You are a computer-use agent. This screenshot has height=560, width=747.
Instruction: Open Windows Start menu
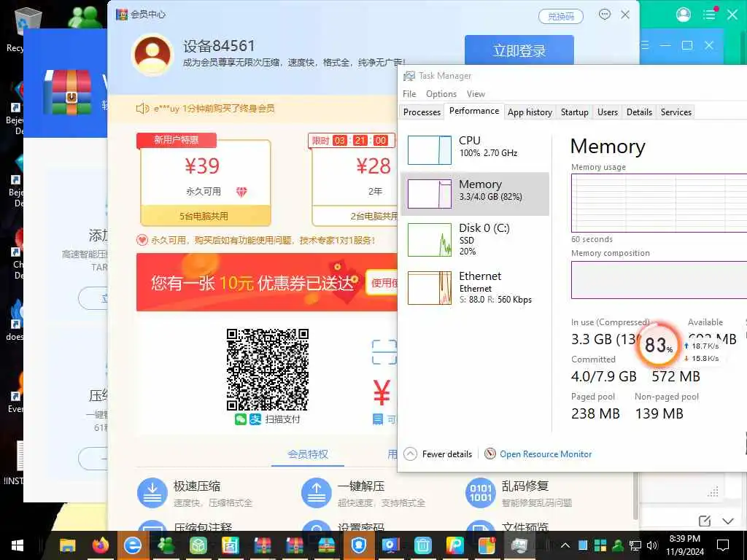pos(18,545)
